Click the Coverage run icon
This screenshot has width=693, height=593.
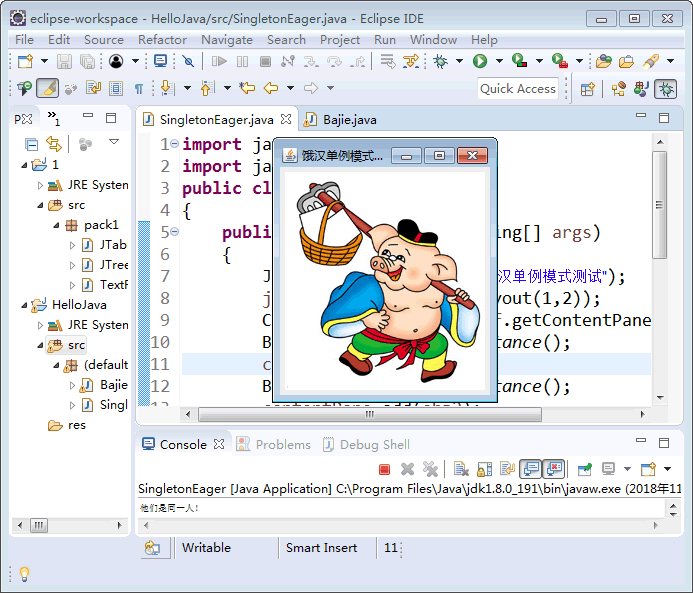pyautogui.click(x=519, y=61)
